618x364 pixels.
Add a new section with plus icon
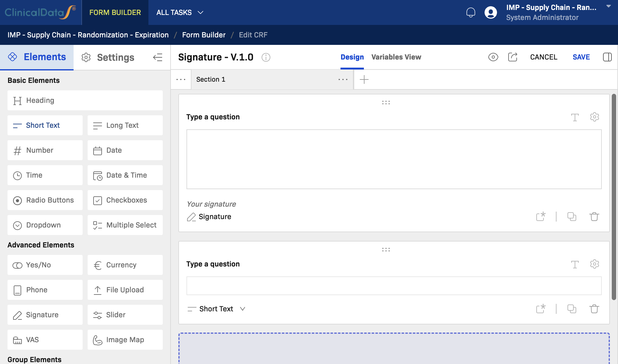(x=364, y=79)
